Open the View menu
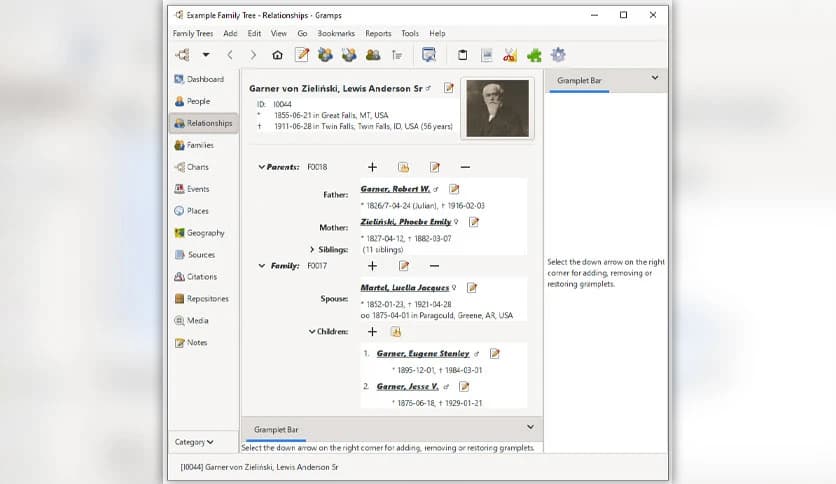This screenshot has width=836, height=484. coord(278,33)
